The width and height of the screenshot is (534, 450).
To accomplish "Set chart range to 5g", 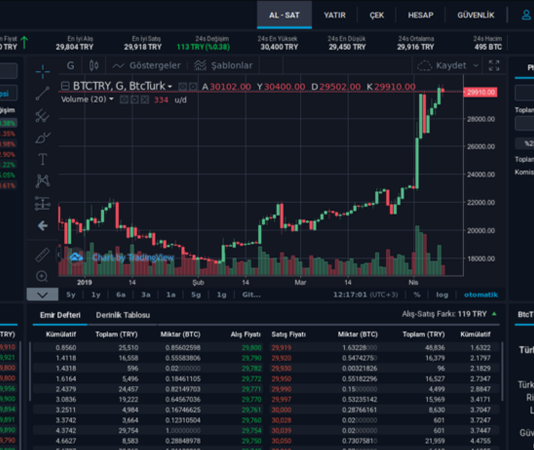I will [x=196, y=295].
